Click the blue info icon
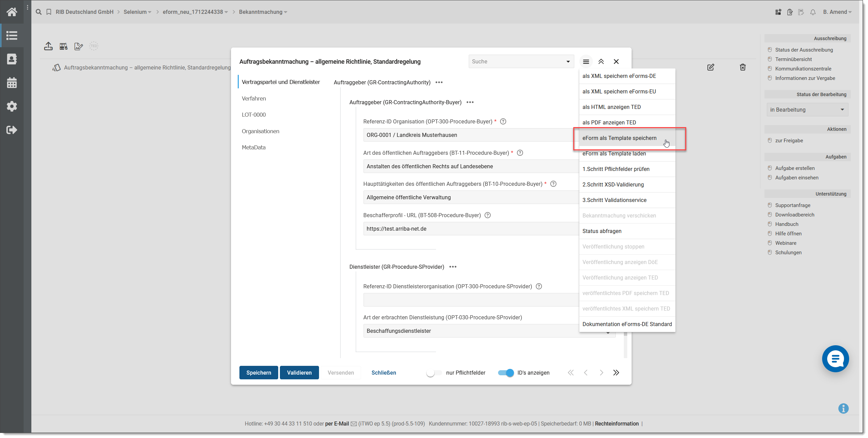This screenshot has width=868, height=438. pyautogui.click(x=843, y=408)
